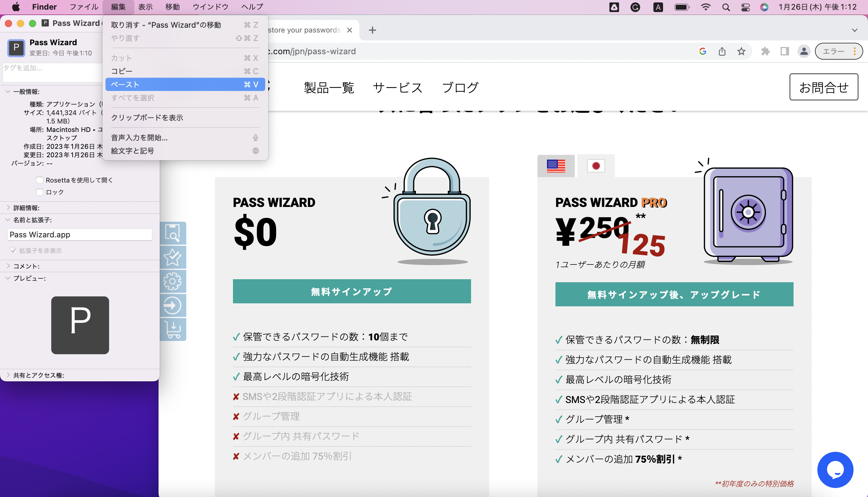Open the ブログ nav link
868x497 pixels.
460,87
